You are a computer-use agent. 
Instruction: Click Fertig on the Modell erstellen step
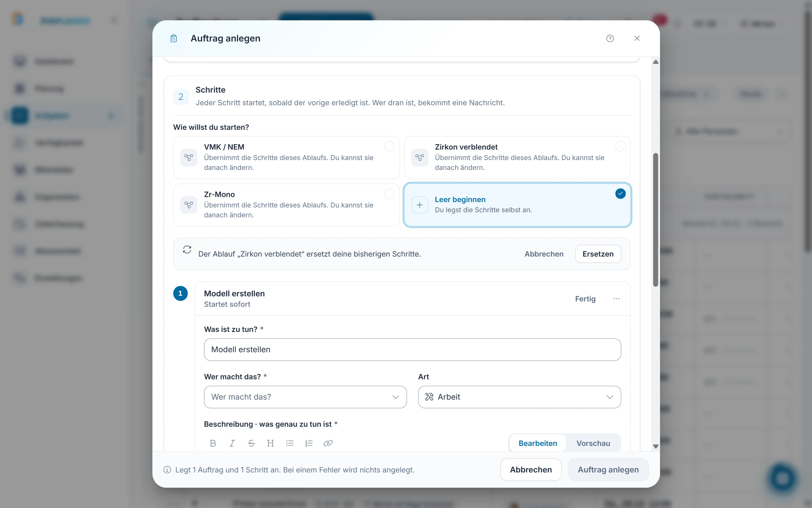[585, 299]
